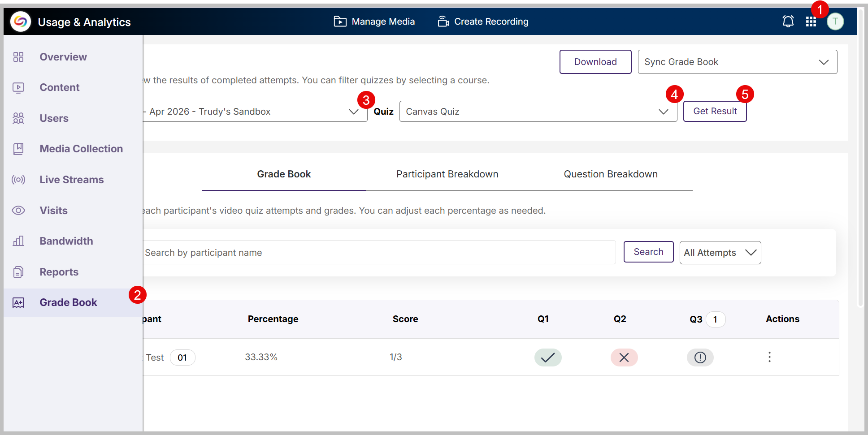Click the Q1 column header

click(543, 319)
